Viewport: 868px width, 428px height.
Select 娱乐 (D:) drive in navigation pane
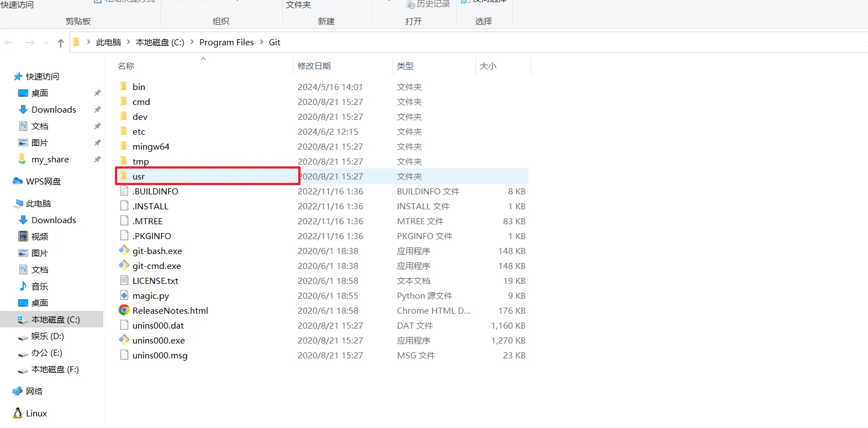pos(47,336)
